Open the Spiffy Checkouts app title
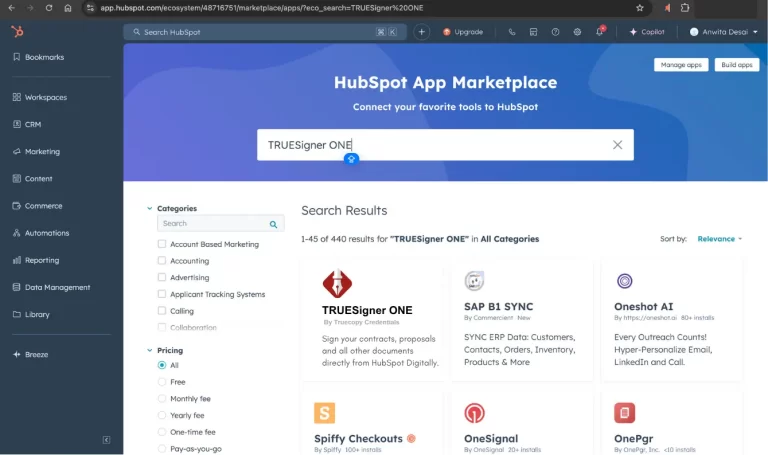Viewport: 768px width, 455px height. (x=358, y=439)
